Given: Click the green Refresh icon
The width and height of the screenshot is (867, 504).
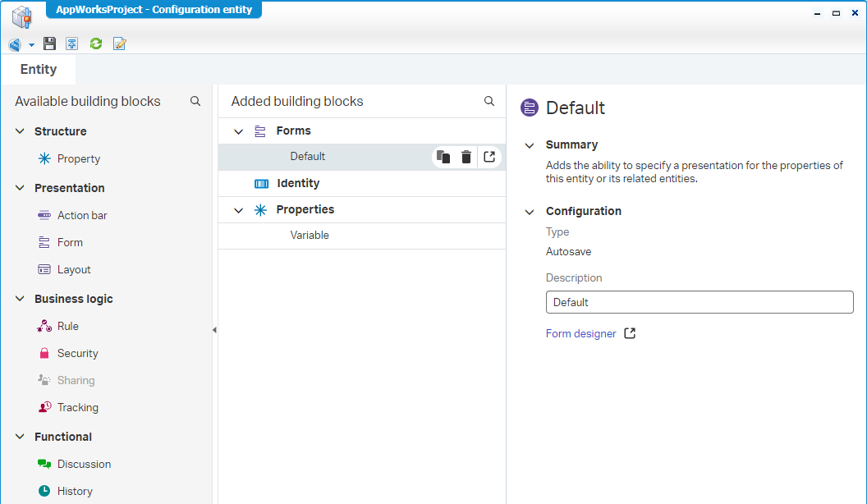Looking at the screenshot, I should click(x=96, y=44).
